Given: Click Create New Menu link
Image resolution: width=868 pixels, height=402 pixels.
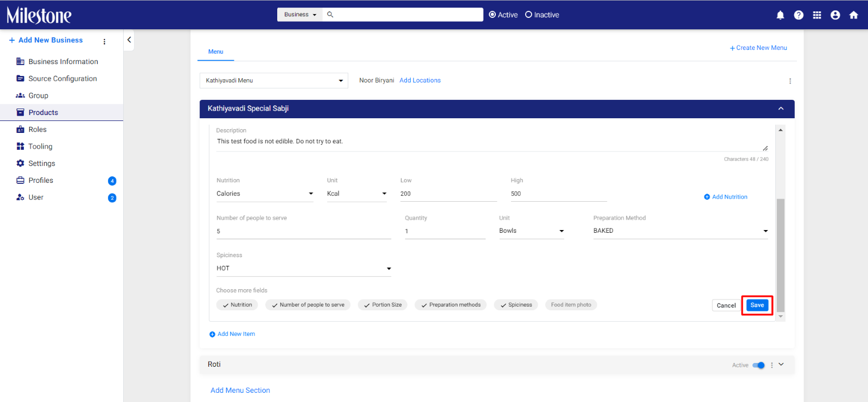Looking at the screenshot, I should click(758, 48).
